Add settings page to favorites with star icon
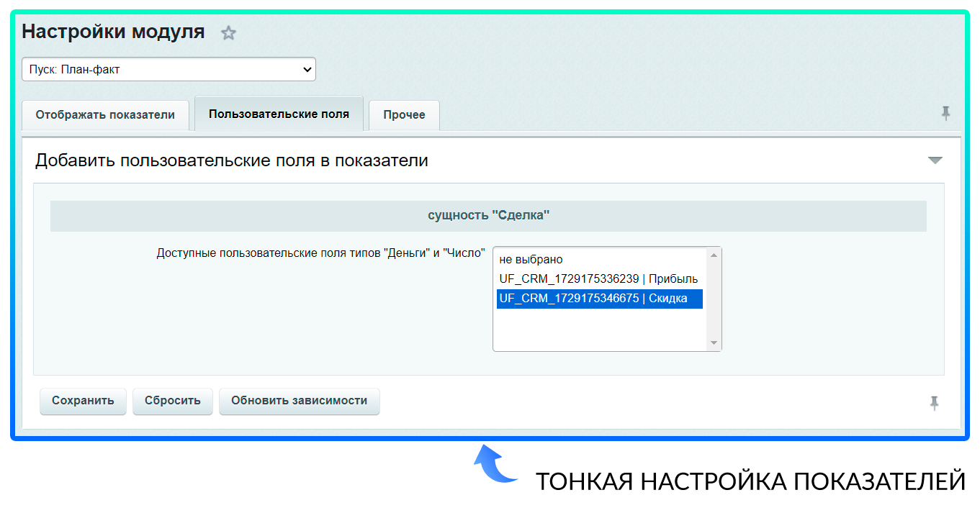Image resolution: width=980 pixels, height=508 pixels. pos(228,33)
